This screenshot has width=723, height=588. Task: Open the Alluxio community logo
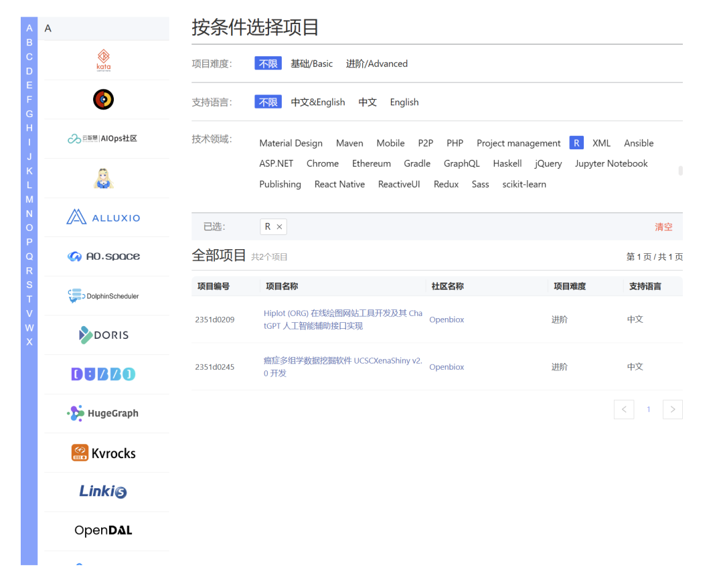(104, 217)
